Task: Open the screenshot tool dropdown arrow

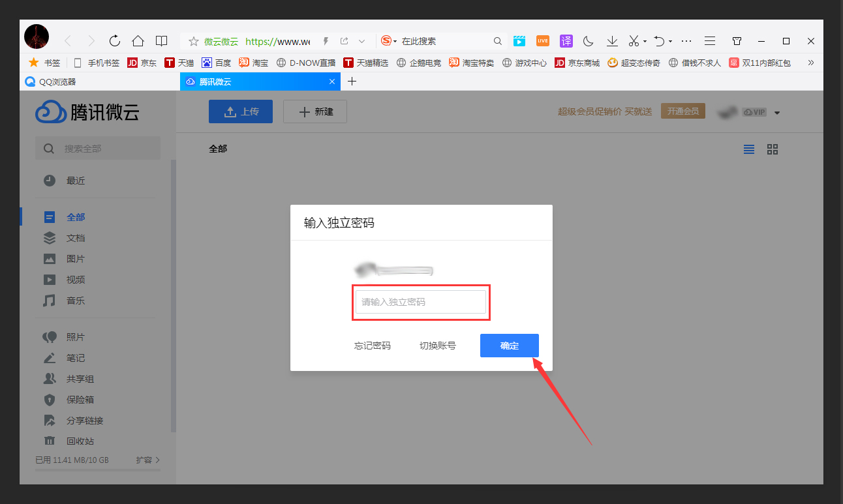Action: (643, 40)
